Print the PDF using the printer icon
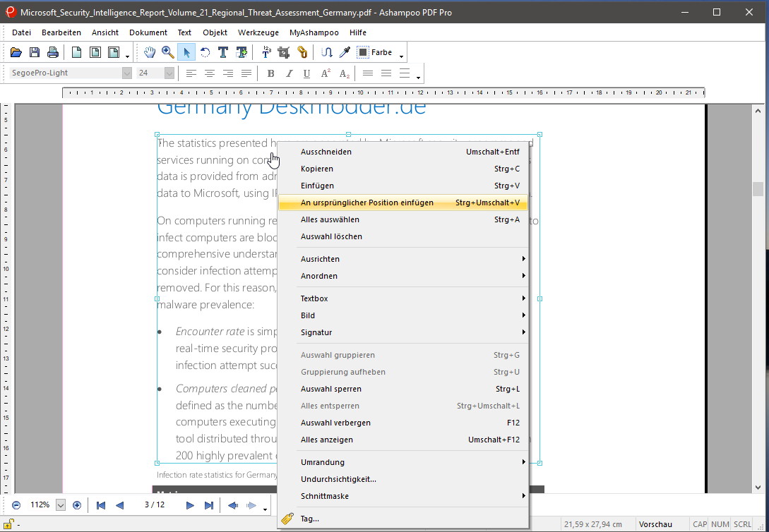 (x=52, y=52)
